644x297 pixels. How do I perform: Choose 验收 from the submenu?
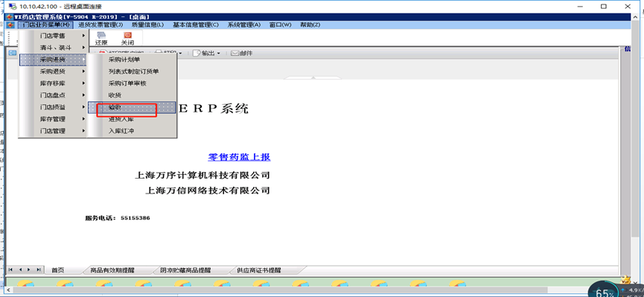coord(133,107)
